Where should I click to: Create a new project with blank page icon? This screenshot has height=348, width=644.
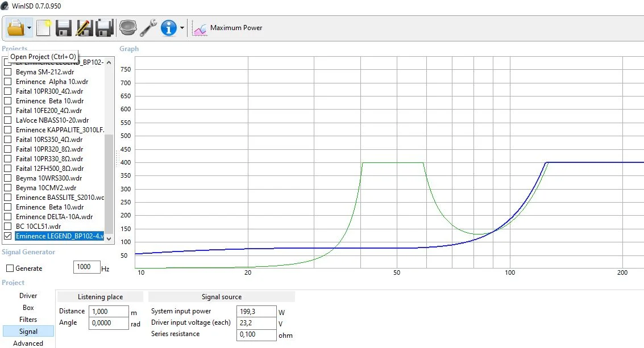tap(44, 27)
